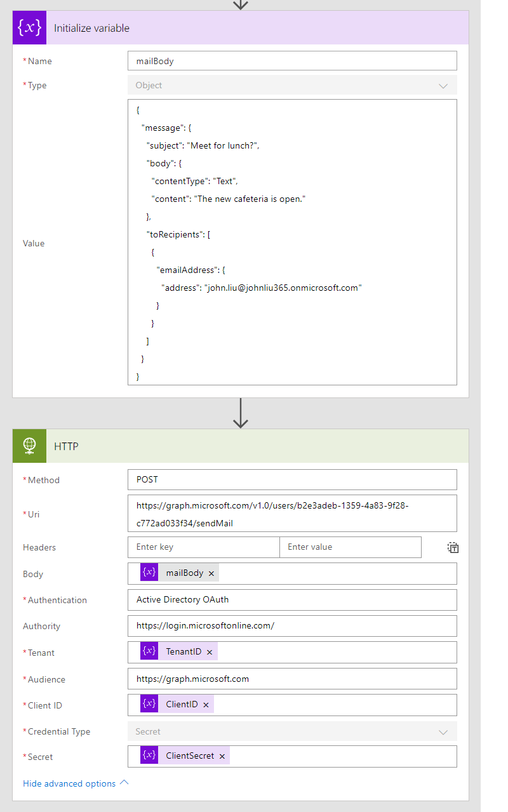Viewport: 508px width, 812px height.
Task: Open the Credential Type dropdown
Action: 292,731
